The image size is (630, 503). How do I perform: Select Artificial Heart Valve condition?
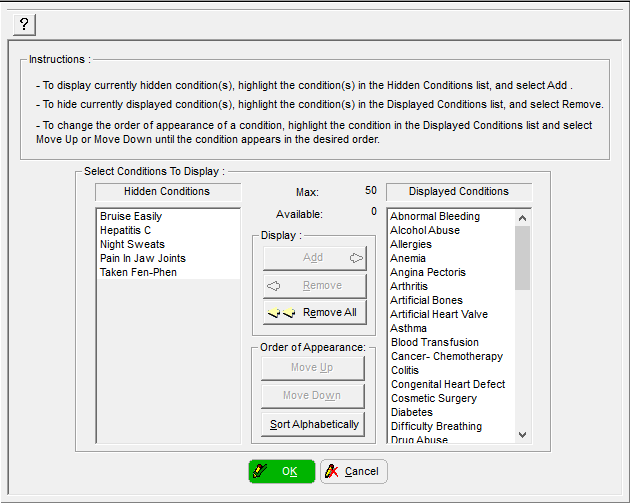pos(452,314)
